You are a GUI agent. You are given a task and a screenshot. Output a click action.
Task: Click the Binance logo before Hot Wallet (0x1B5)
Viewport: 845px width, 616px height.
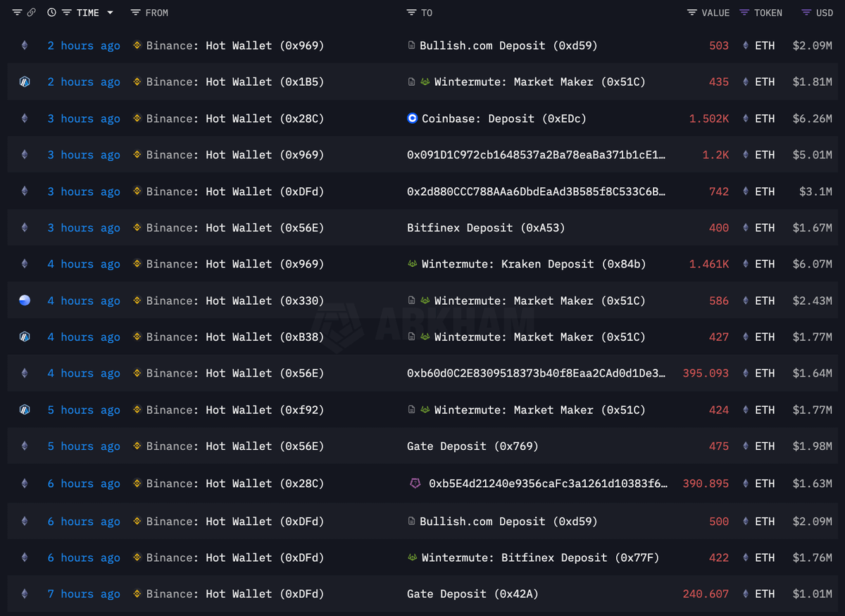click(137, 82)
